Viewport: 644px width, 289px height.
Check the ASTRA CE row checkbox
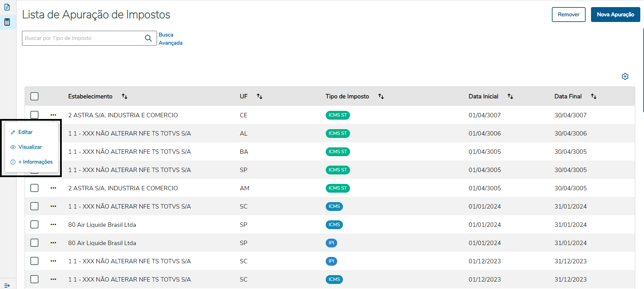[x=34, y=115]
